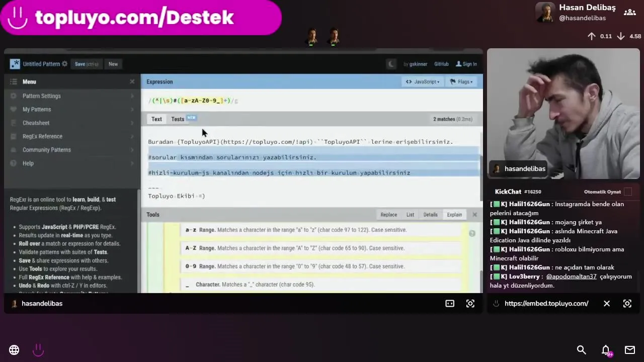Select the List tool tab
The height and width of the screenshot is (362, 644).
[x=410, y=215]
